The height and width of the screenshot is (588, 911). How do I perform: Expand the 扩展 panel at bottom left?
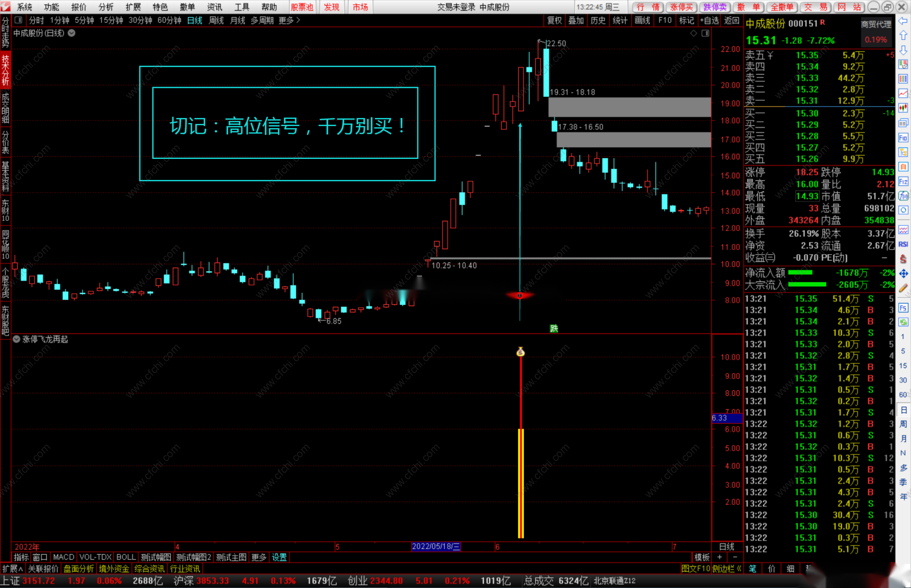(x=12, y=569)
